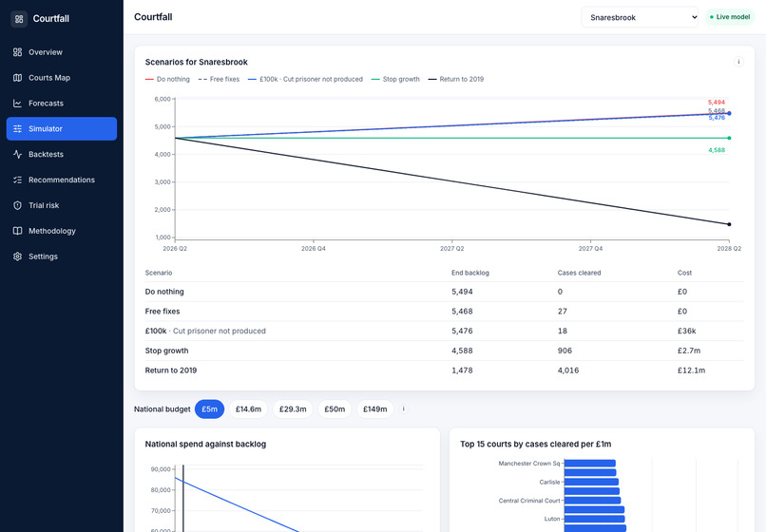Click the Settings gear icon

point(18,256)
